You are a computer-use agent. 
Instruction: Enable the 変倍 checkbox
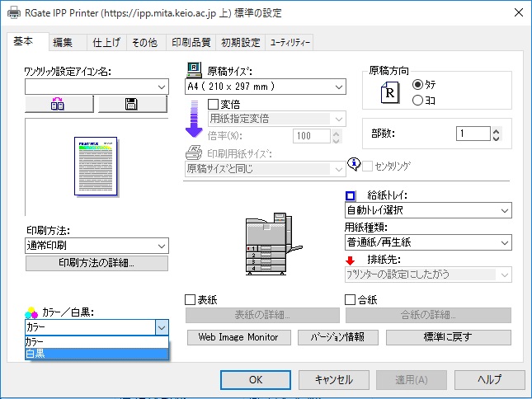pyautogui.click(x=214, y=104)
